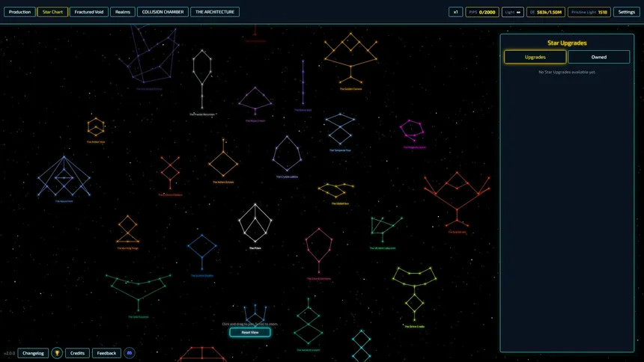
Task: Open the Changelog
Action: tap(33, 353)
